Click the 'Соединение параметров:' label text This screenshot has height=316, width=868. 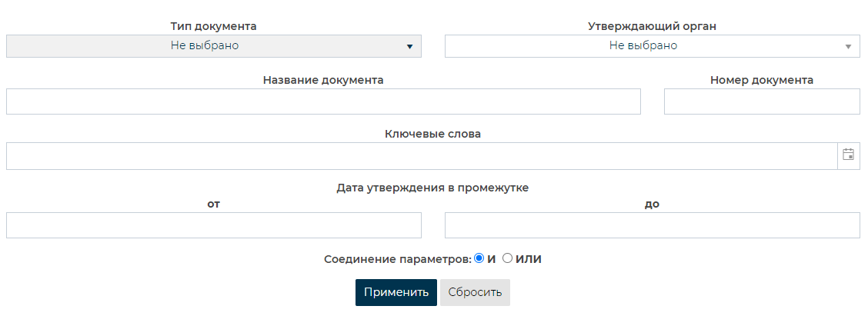pyautogui.click(x=398, y=259)
